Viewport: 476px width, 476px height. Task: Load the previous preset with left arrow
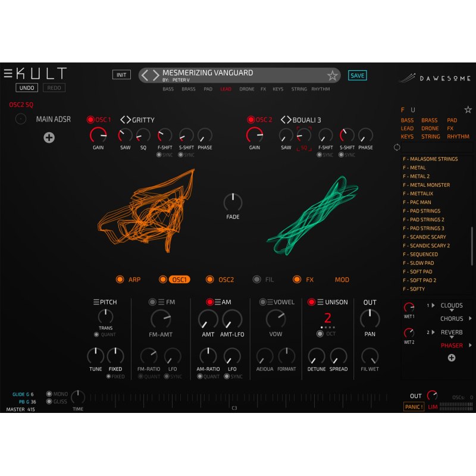(145, 76)
